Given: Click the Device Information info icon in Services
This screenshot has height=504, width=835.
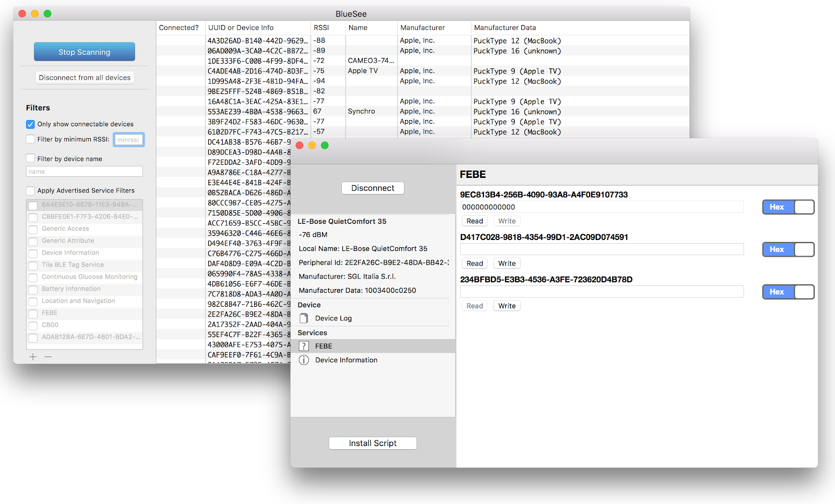Looking at the screenshot, I should [x=304, y=360].
